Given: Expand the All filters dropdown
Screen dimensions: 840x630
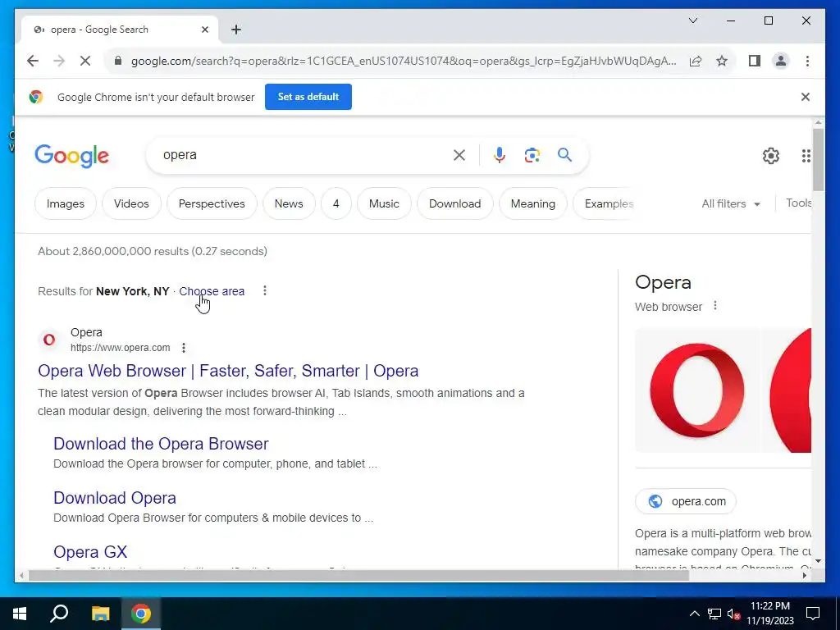Looking at the screenshot, I should point(731,203).
